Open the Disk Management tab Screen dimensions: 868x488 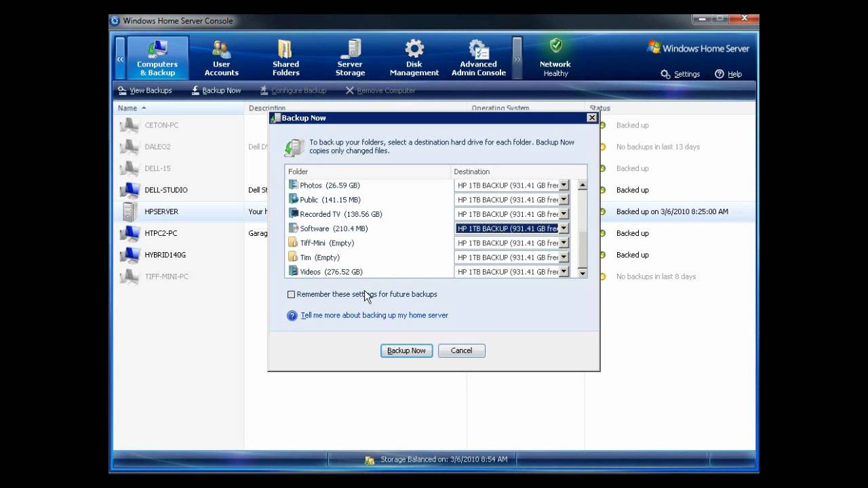(414, 58)
